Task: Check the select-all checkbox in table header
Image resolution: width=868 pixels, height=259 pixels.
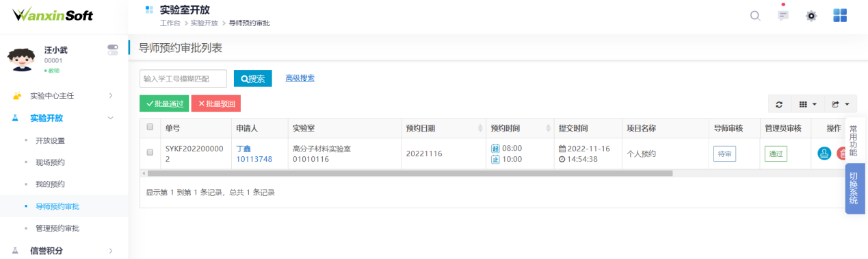Action: point(150,127)
